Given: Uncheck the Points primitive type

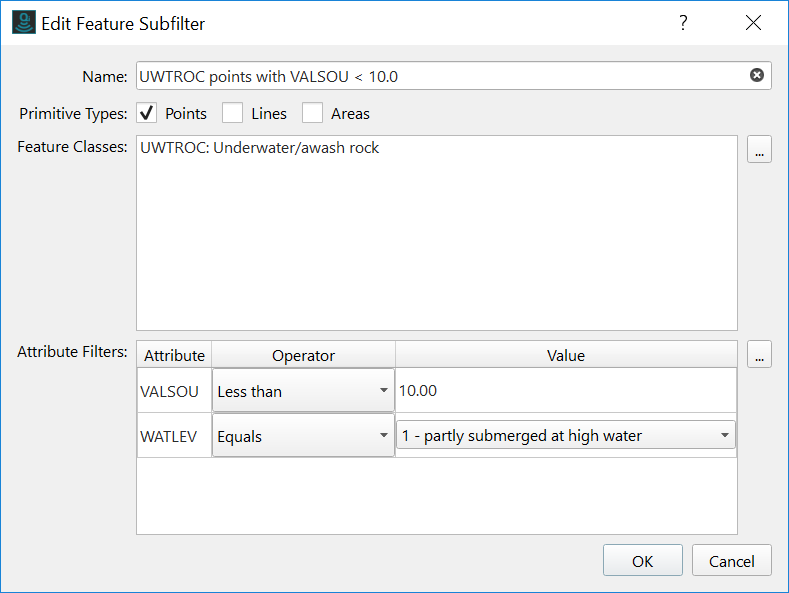Looking at the screenshot, I should (x=146, y=113).
